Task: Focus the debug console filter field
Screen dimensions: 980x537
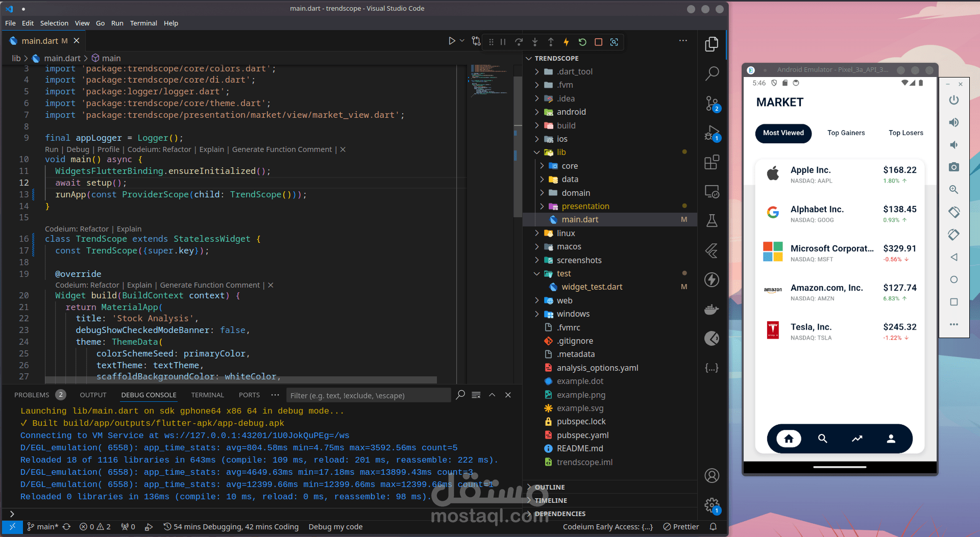Action: coord(369,395)
